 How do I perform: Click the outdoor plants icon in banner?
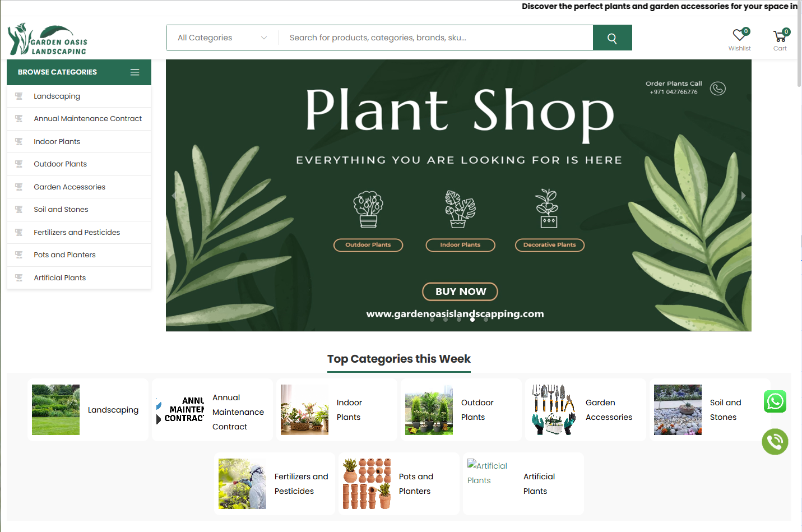(368, 209)
